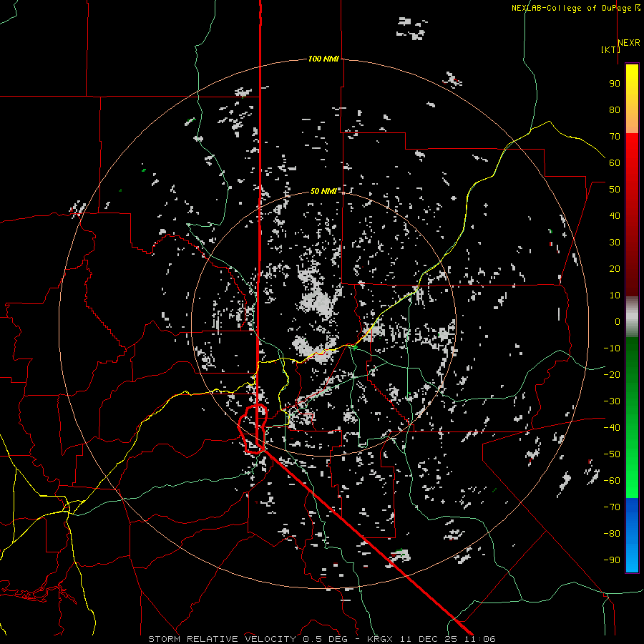
Task: Click the NEXR label above the color scale
Action: [629, 43]
